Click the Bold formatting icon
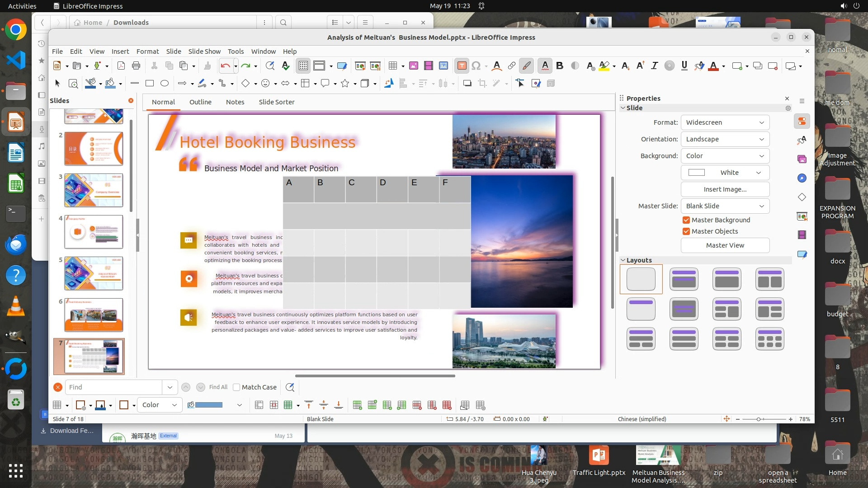This screenshot has width=868, height=488. point(560,66)
